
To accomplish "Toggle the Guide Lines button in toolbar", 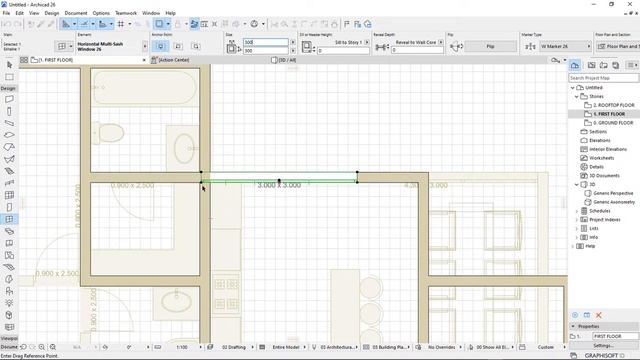I will pos(66,24).
